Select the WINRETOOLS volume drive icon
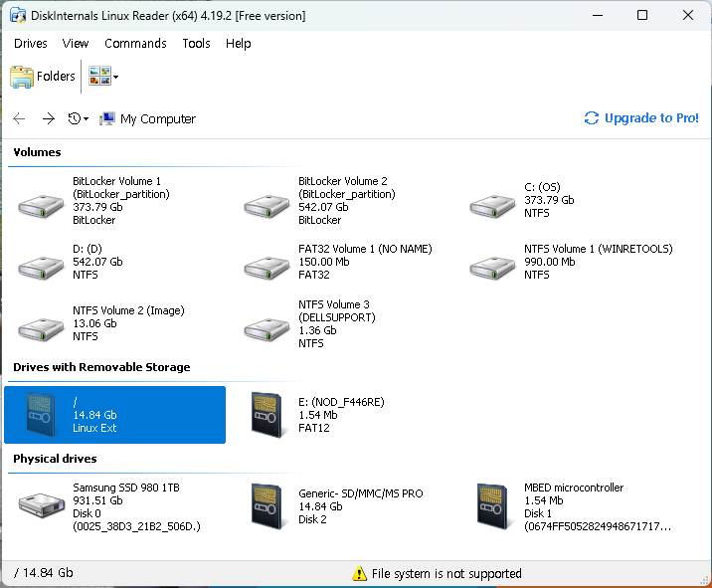 pyautogui.click(x=492, y=268)
